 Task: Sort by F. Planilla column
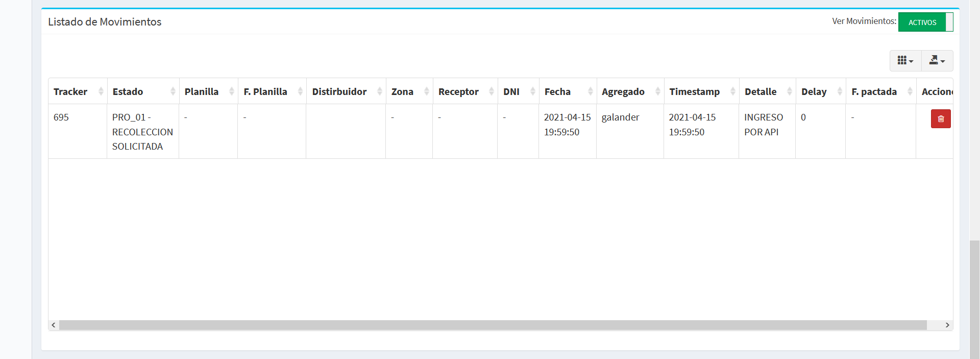tap(272, 92)
